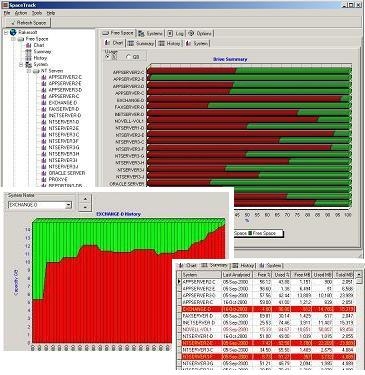This screenshot has height=375, width=365.
Task: Click the ORACLE SERVER icon in tree
Action: tap(44, 173)
